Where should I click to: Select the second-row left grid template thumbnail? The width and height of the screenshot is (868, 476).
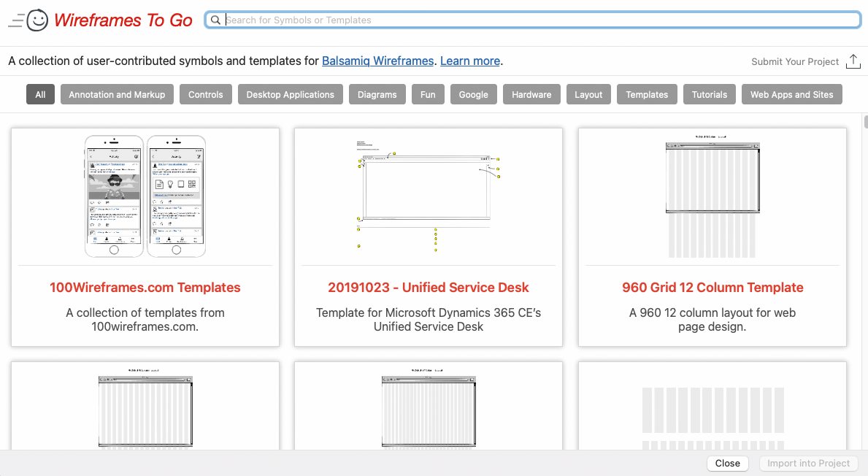(x=145, y=408)
